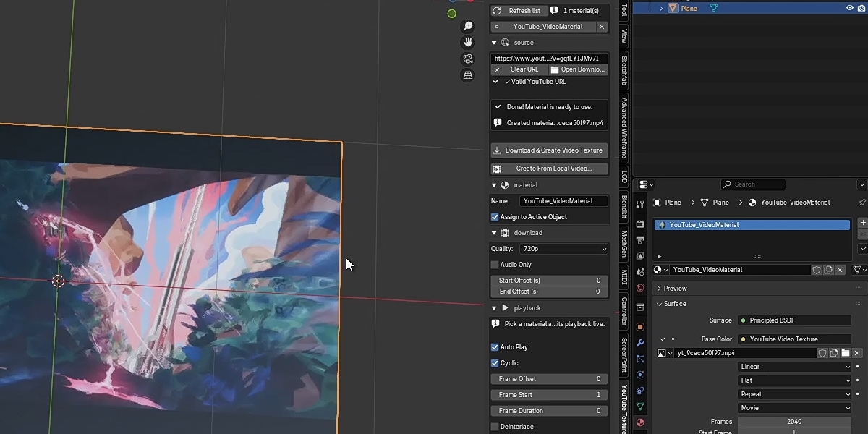Switch to the Sketchfab sidebar tab
868x434 pixels.
624,70
